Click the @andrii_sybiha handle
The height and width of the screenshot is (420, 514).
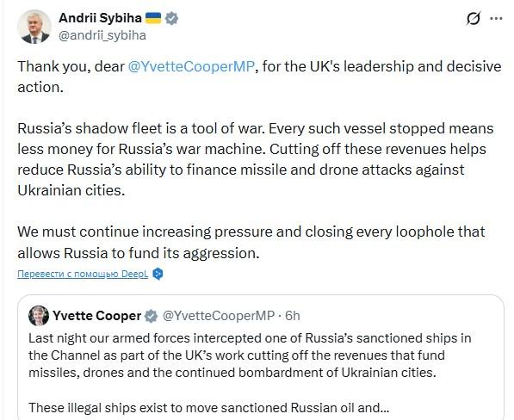pyautogui.click(x=102, y=35)
